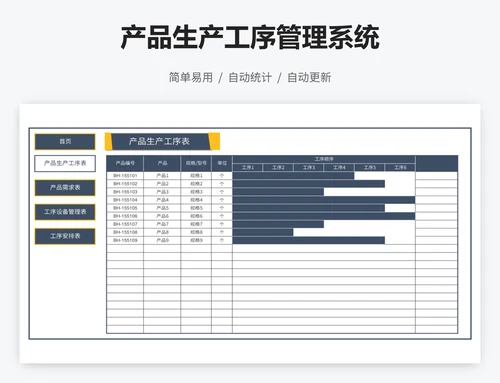500x383 pixels.
Task: Select the 规格6 cell
Action: coord(196,216)
